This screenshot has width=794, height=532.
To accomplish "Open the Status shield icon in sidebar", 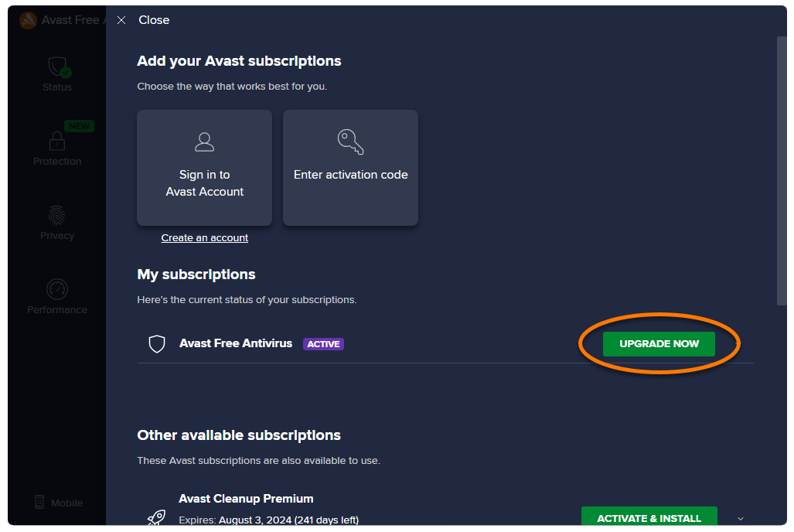I will point(58,66).
